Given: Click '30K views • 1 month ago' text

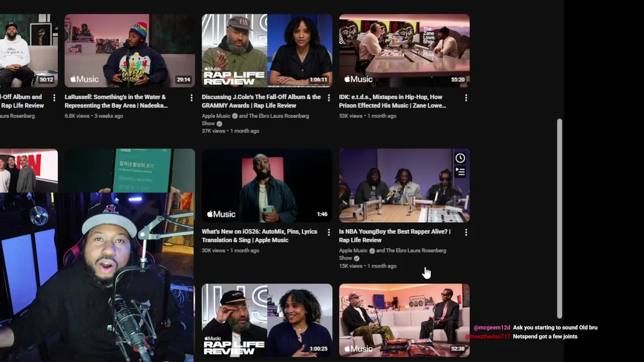Looking at the screenshot, I should tap(230, 251).
